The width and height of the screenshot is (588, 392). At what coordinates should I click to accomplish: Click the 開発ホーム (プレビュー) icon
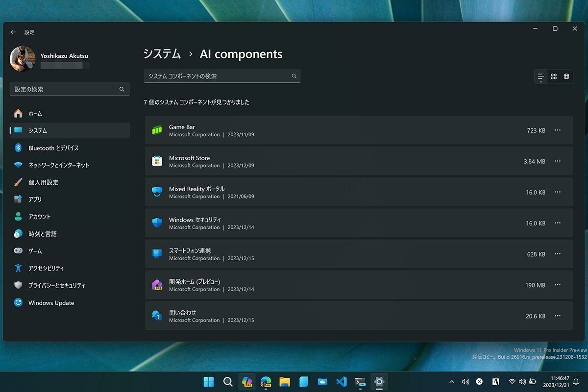[157, 285]
